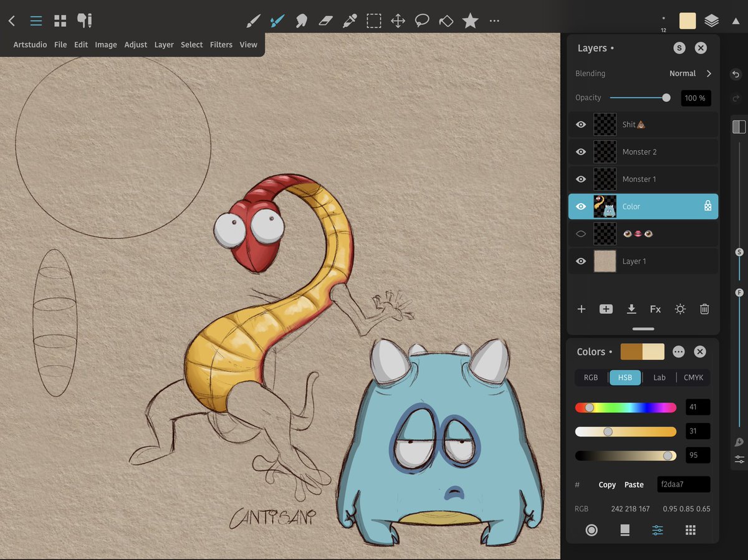Viewport: 748px width, 560px height.
Task: Open the Artstudio menu
Action: pos(30,45)
